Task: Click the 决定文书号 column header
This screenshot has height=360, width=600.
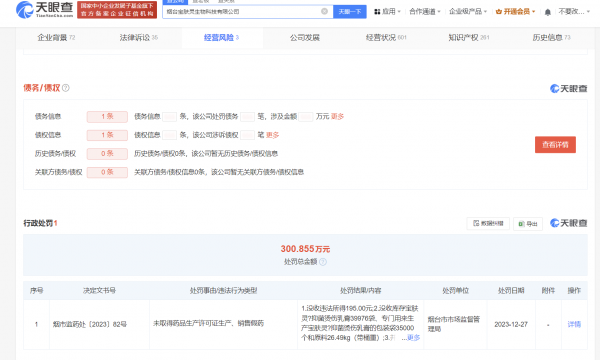Action: point(99,290)
